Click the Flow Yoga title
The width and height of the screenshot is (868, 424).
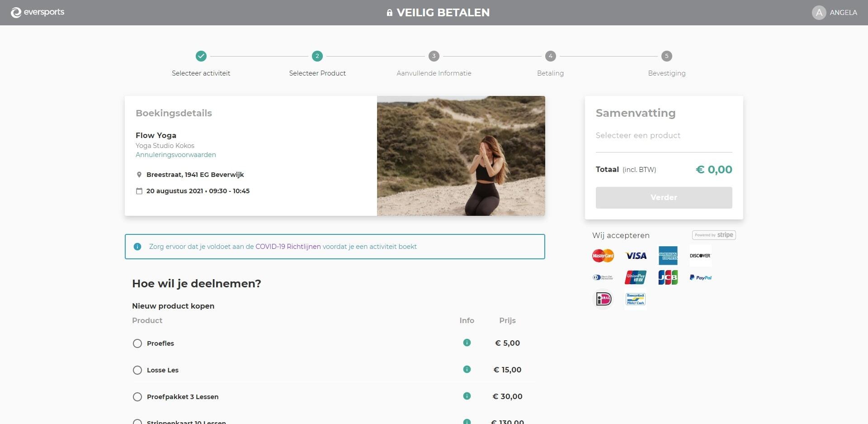pos(156,135)
